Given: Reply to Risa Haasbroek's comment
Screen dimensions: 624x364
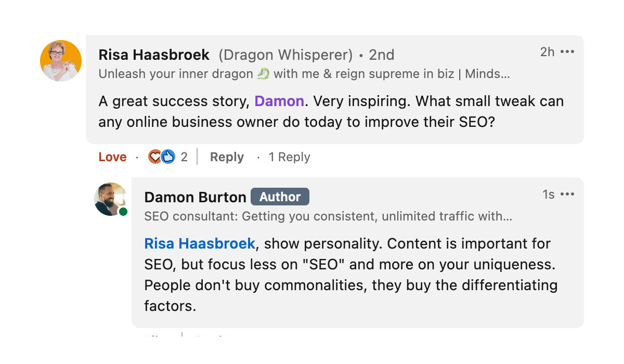Looking at the screenshot, I should tap(227, 157).
